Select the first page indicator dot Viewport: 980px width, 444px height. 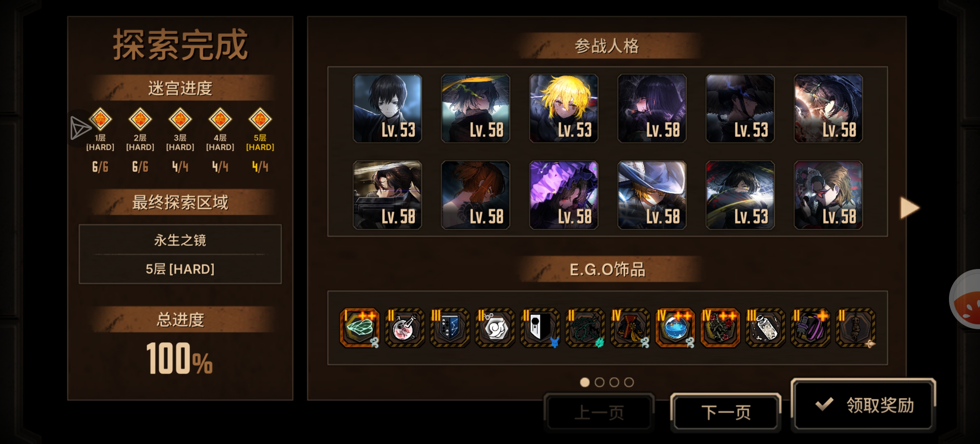585,382
